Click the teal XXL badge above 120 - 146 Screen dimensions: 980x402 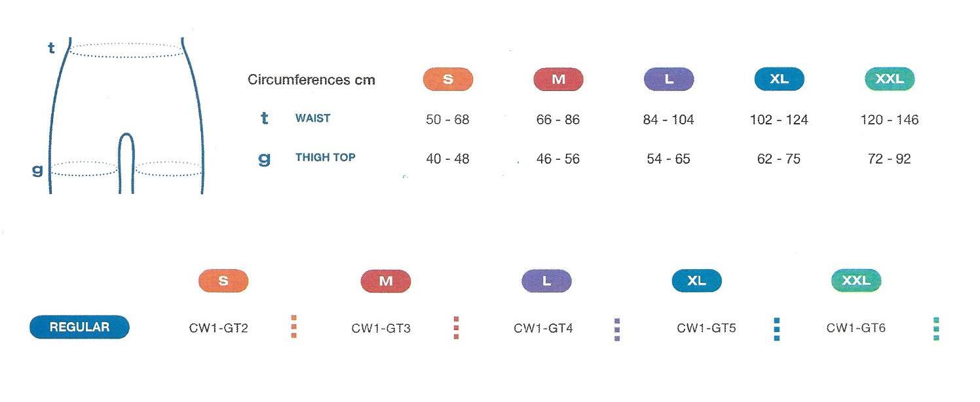tap(890, 79)
